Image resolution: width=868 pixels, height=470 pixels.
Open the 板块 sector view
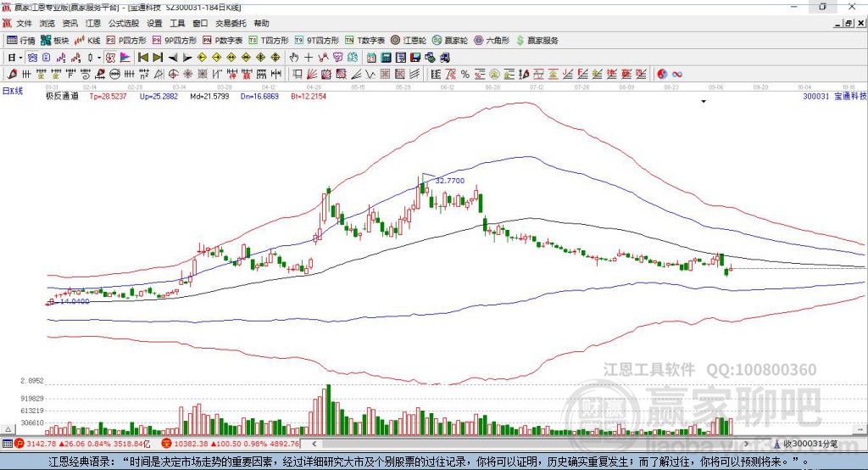pyautogui.click(x=54, y=41)
